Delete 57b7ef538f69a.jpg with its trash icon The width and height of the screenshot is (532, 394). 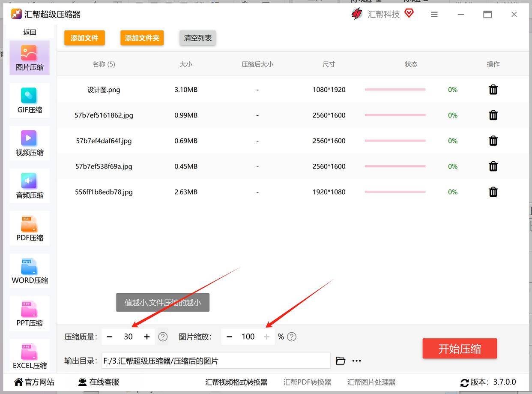tap(493, 166)
